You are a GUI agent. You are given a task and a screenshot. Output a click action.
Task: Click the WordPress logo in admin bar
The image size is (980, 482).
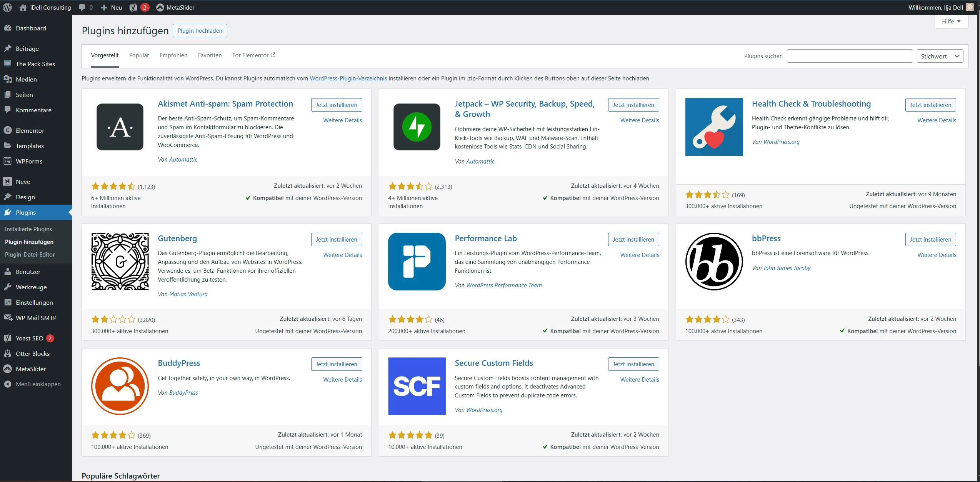[7, 7]
